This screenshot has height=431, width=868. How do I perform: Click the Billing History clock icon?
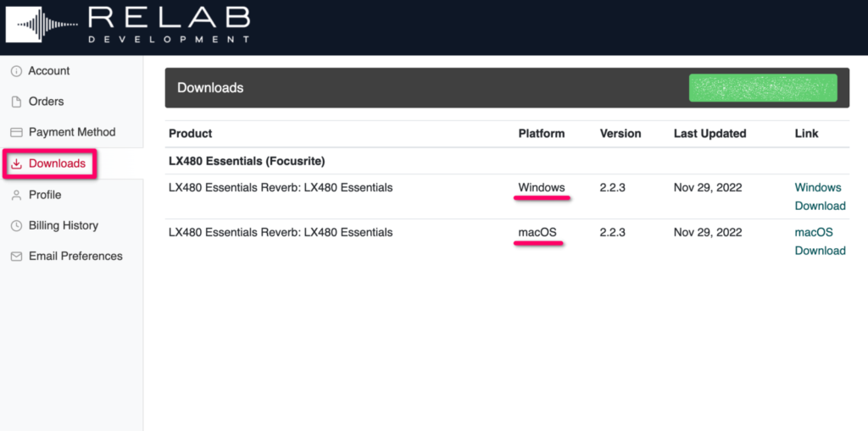pos(17,226)
